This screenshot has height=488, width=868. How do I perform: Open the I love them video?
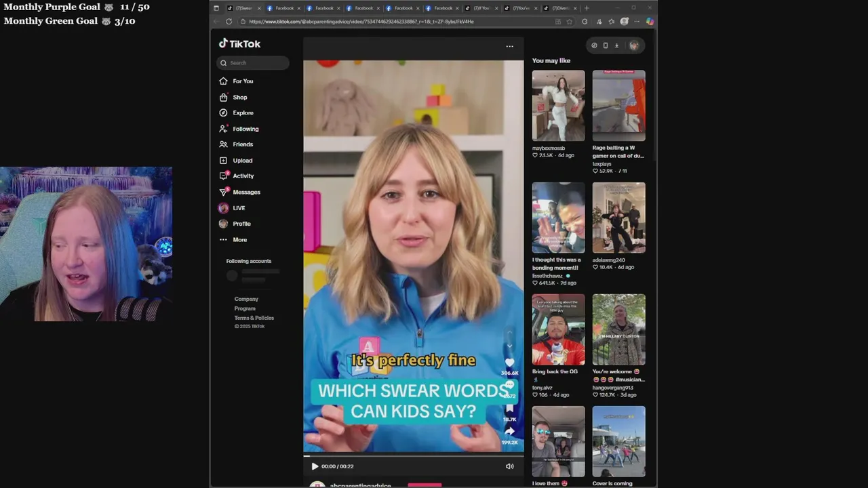558,441
